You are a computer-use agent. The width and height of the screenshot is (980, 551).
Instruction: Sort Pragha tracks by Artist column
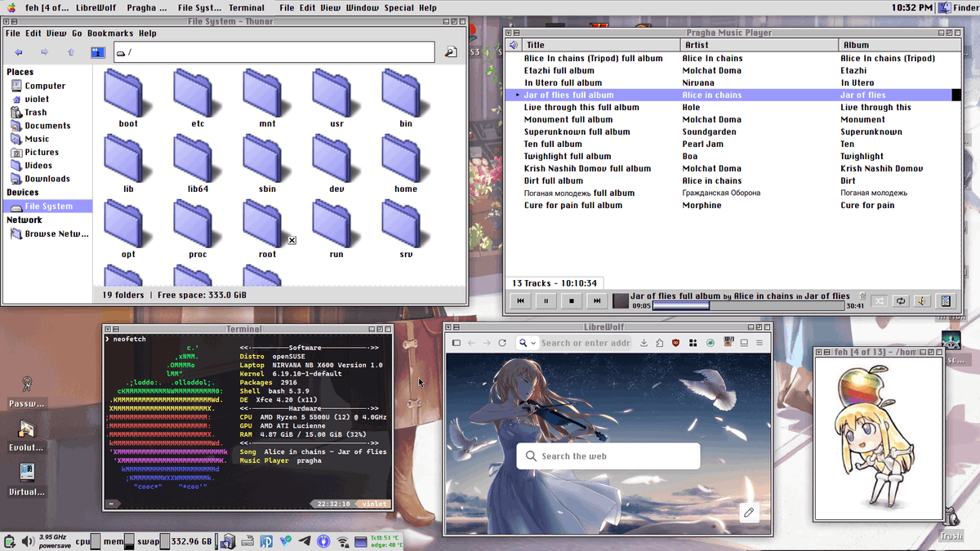759,45
